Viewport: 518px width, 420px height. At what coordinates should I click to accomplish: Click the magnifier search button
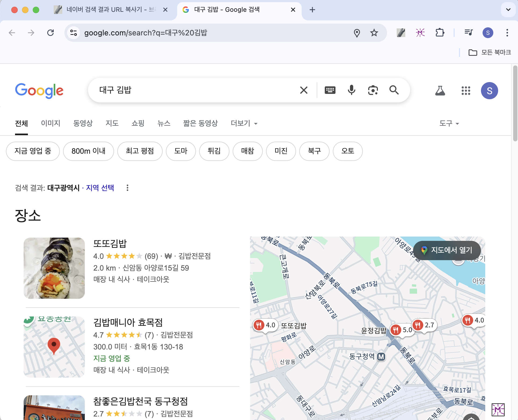(394, 90)
